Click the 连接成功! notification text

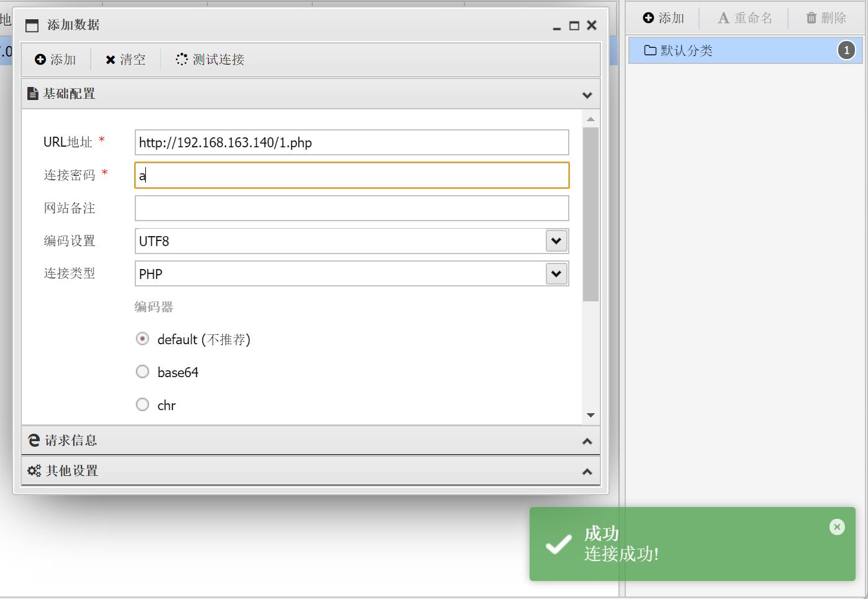point(622,554)
